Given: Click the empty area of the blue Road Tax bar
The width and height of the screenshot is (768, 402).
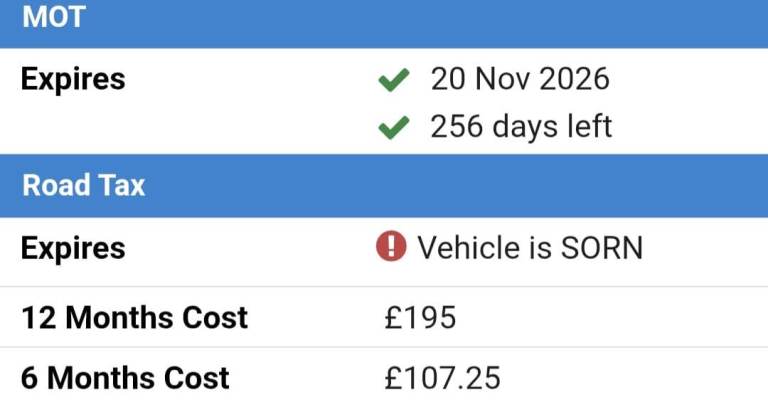Looking at the screenshot, I should [x=450, y=186].
